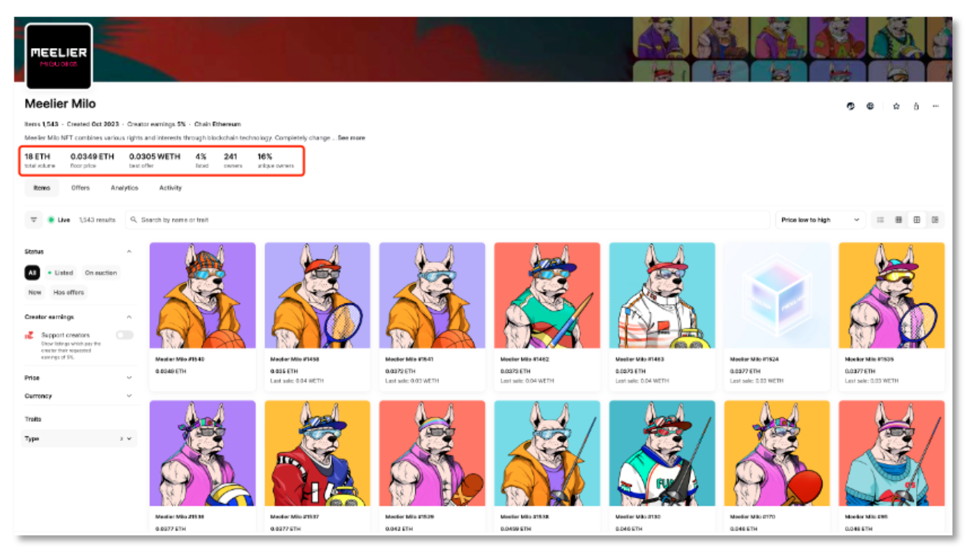Viewport: 980px width, 557px height.
Task: Open the Activity tab
Action: (x=170, y=188)
